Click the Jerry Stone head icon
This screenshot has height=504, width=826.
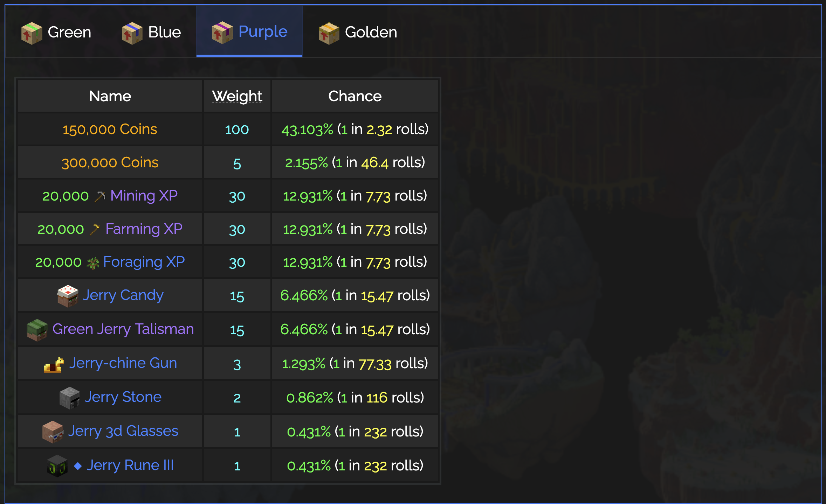pos(70,398)
